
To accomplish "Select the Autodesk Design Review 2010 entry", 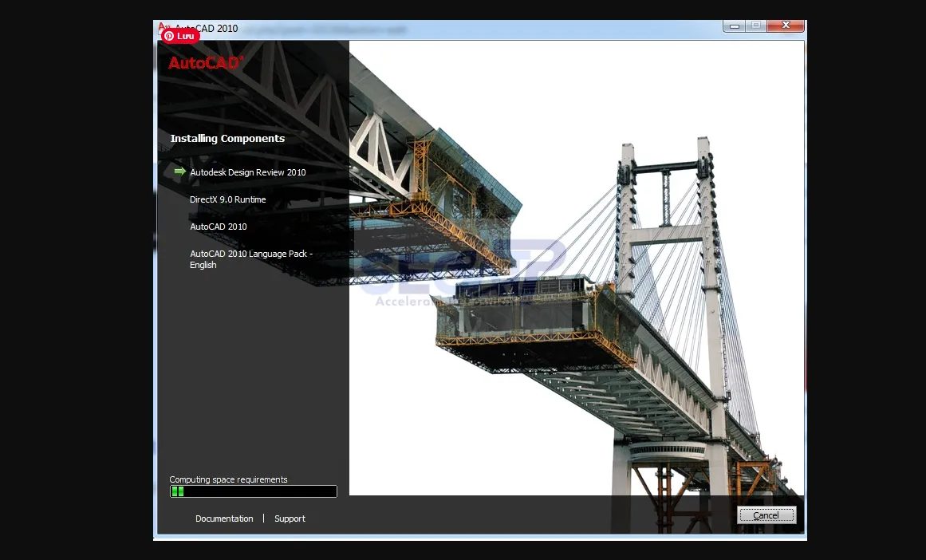I will pos(247,172).
